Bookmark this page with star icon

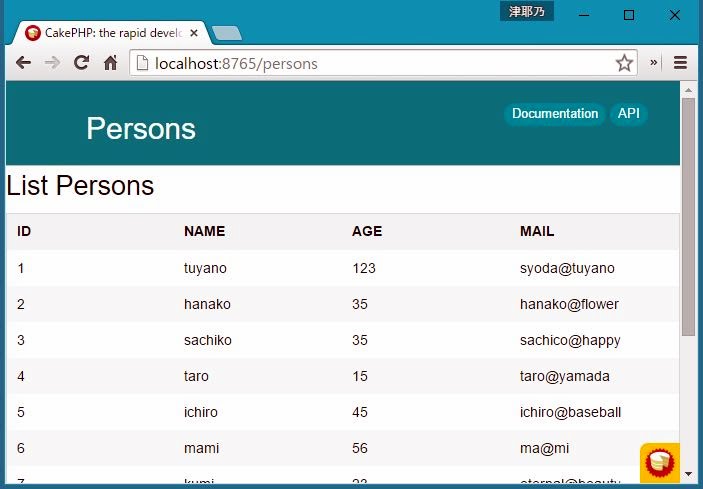pyautogui.click(x=624, y=63)
